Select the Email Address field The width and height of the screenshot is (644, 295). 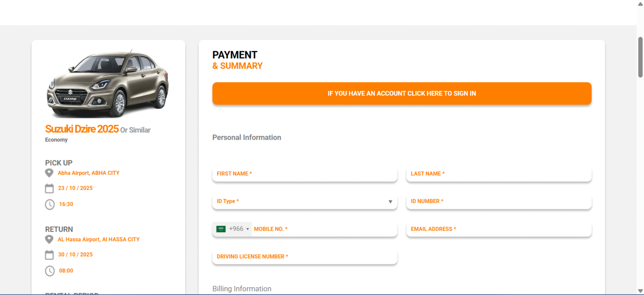click(x=499, y=229)
